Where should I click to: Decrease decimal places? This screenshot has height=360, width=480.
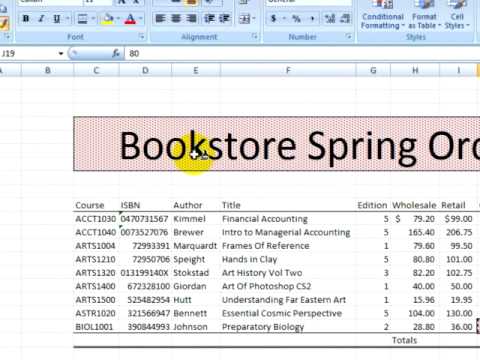(345, 19)
